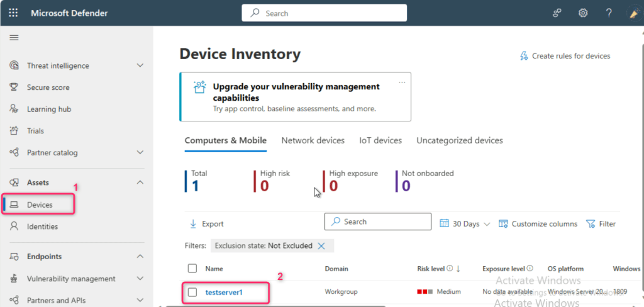Open the banner's more options ellipsis
The width and height of the screenshot is (644, 307).
click(402, 82)
